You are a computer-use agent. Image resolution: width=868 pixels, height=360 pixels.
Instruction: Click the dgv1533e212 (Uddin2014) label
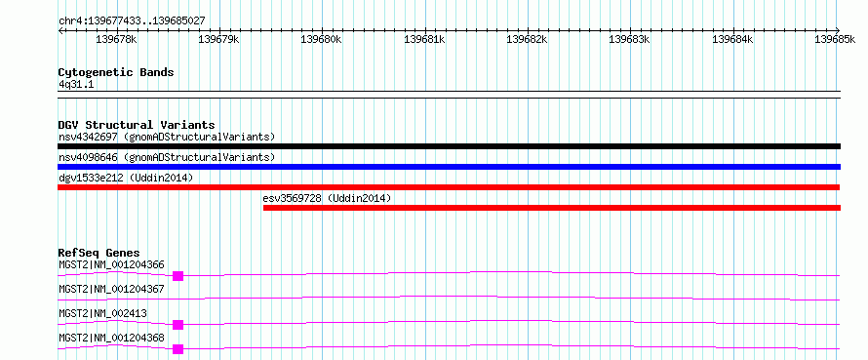click(x=126, y=178)
